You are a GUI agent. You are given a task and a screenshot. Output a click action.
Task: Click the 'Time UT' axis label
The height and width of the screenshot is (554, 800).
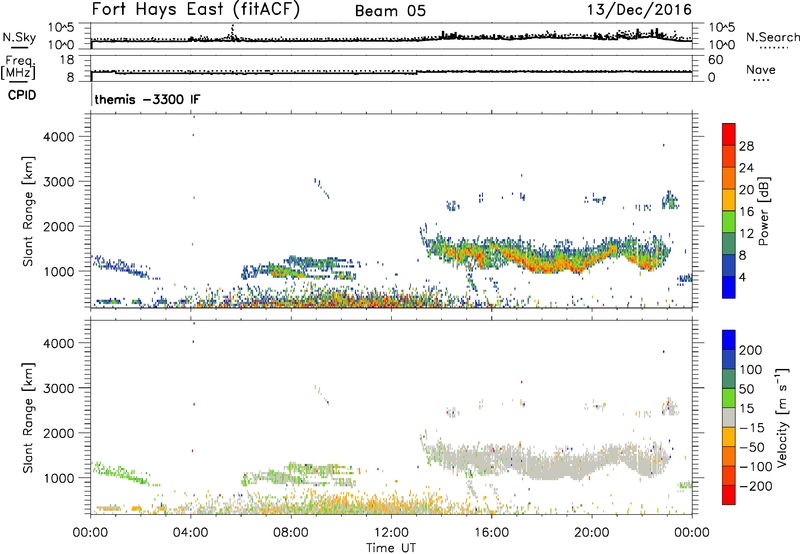coord(391,548)
